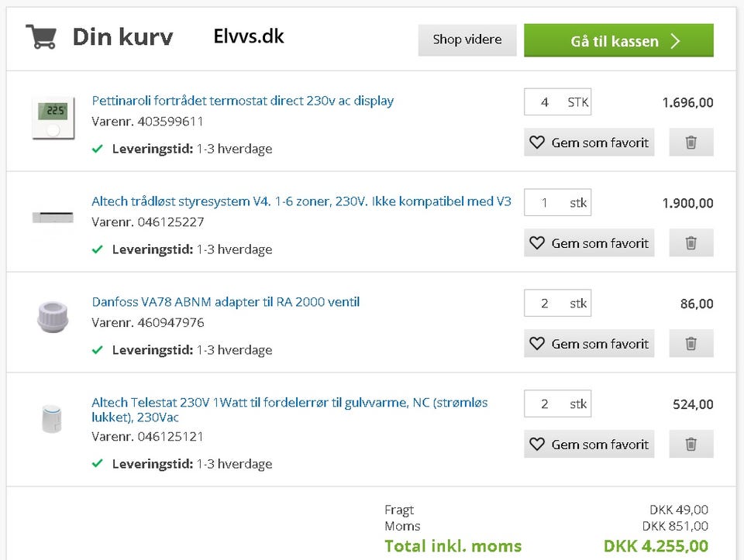
Task: View the Pettinaroli thermostat product thumbnail
Action: (53, 118)
